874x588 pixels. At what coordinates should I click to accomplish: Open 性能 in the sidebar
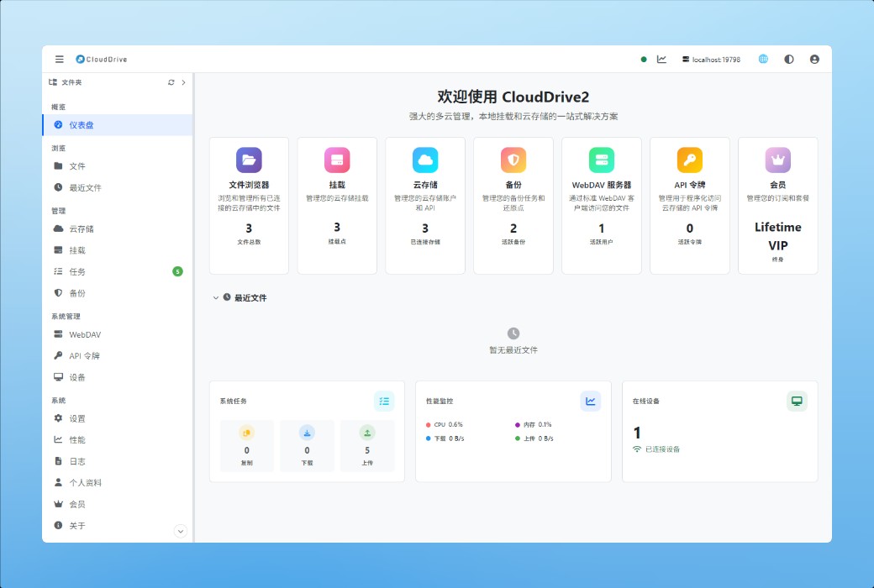click(118, 440)
